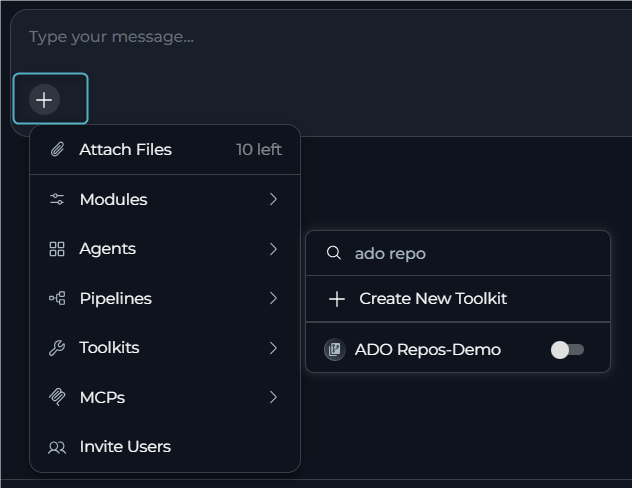This screenshot has width=632, height=488.
Task: Expand the Pipelines submenu chevron
Action: [x=273, y=298]
